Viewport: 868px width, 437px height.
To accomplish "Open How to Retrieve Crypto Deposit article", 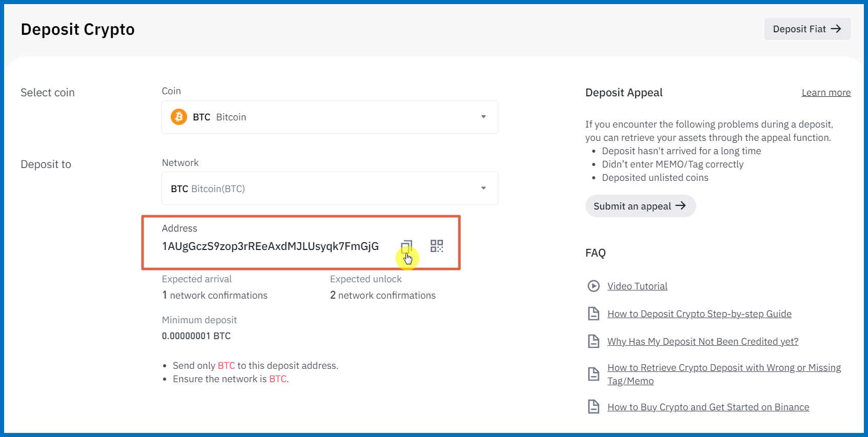I will tap(723, 368).
